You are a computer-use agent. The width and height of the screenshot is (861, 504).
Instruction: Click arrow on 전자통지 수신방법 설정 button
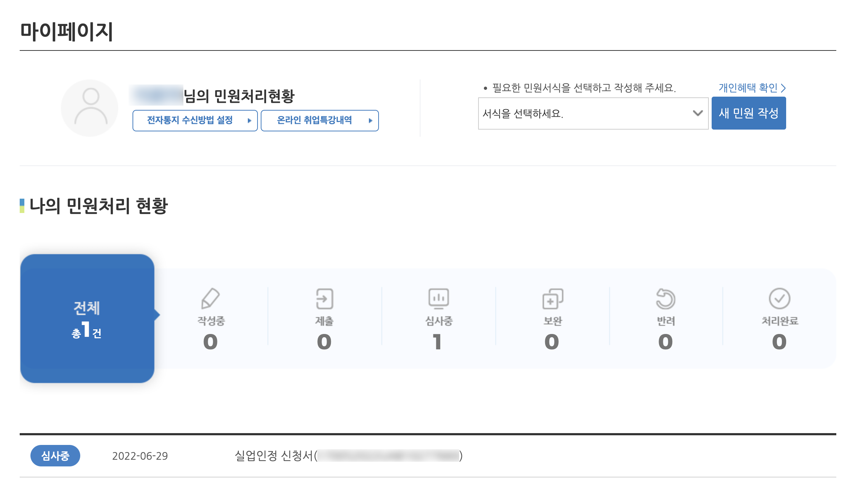click(x=250, y=121)
